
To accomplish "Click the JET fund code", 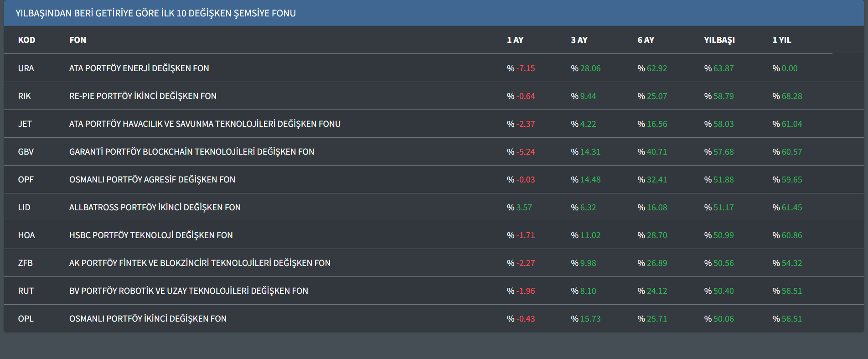I will click(x=25, y=124).
